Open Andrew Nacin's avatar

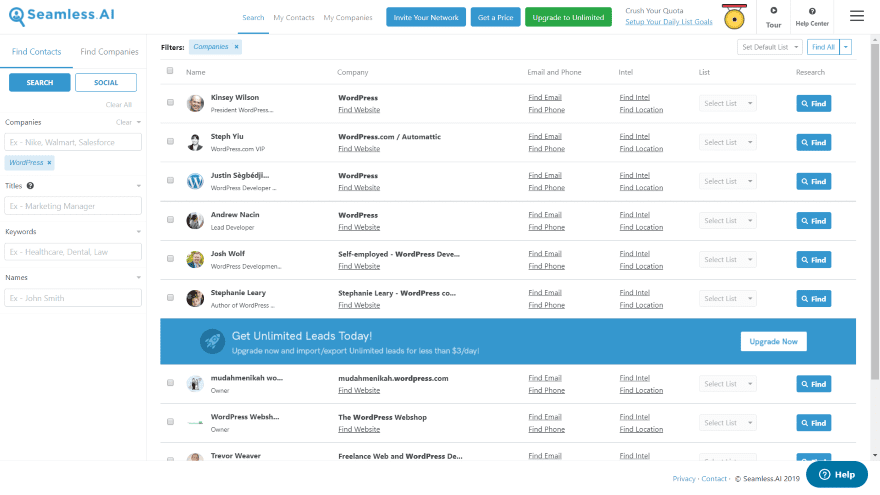click(x=195, y=221)
